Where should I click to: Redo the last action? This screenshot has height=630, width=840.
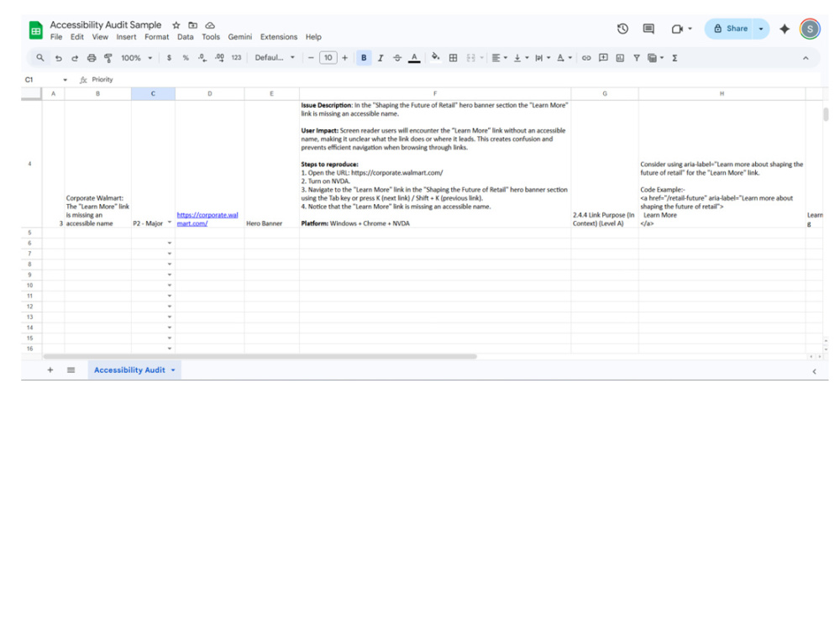[75, 58]
